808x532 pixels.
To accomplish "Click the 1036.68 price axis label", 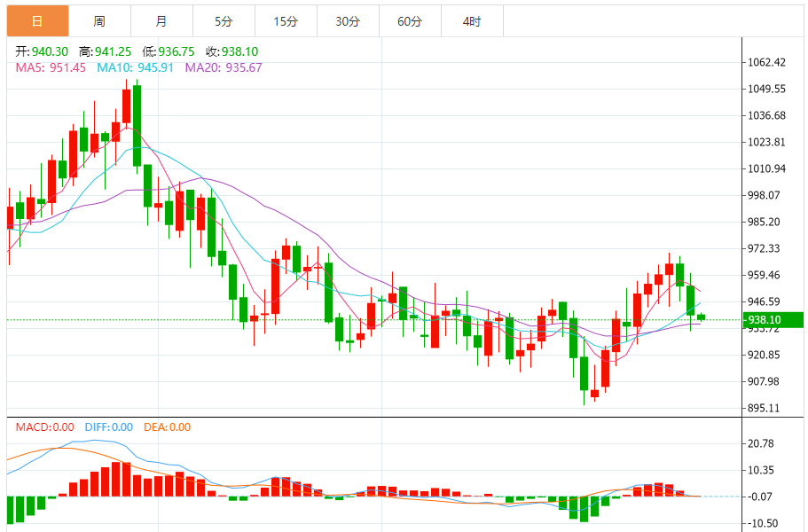I will [767, 115].
